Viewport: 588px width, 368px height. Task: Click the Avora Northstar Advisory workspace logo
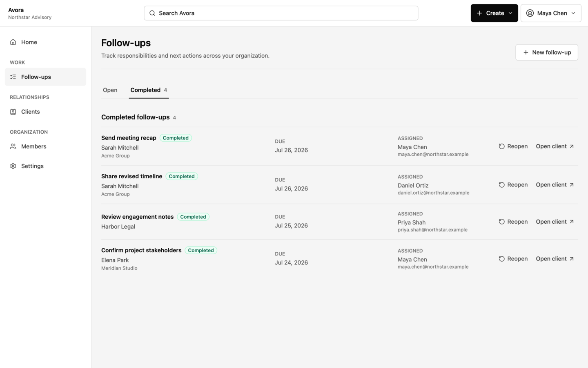pyautogui.click(x=30, y=13)
